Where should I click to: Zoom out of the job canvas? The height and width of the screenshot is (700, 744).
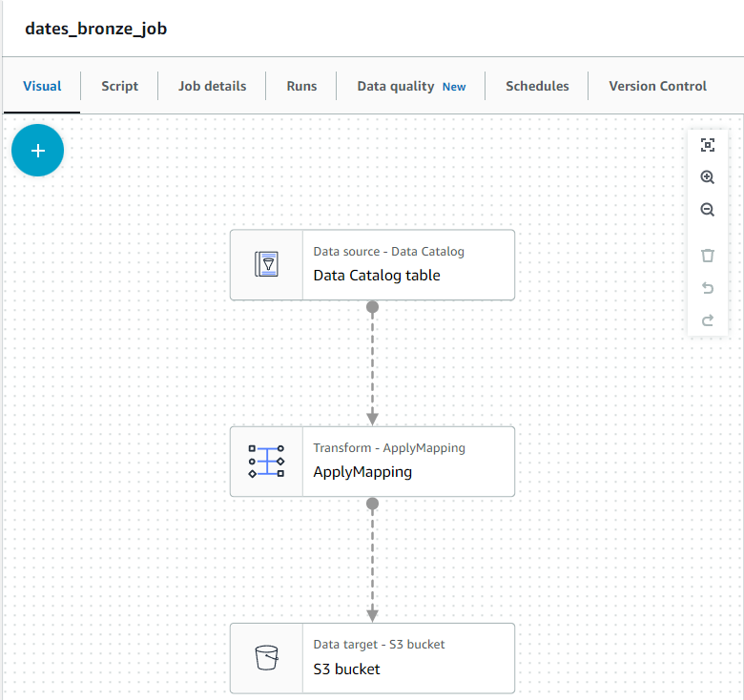(x=707, y=210)
